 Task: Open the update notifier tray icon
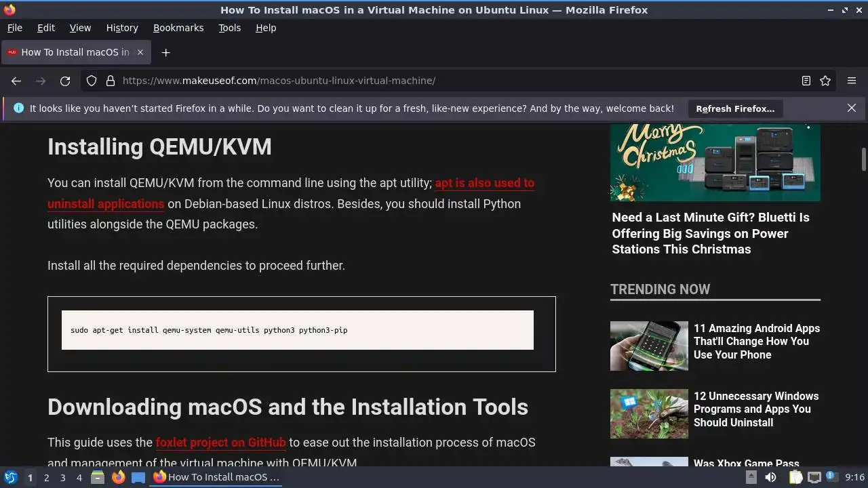pos(831,477)
